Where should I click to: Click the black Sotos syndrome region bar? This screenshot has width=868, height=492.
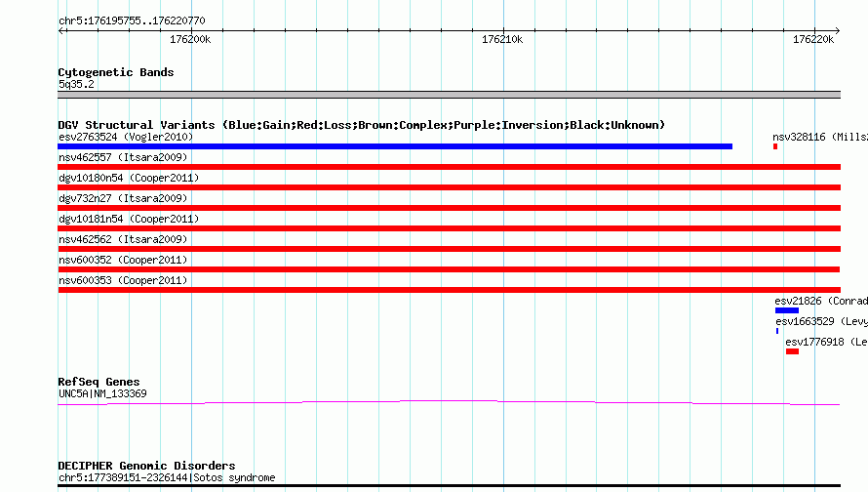pyautogui.click(x=449, y=486)
